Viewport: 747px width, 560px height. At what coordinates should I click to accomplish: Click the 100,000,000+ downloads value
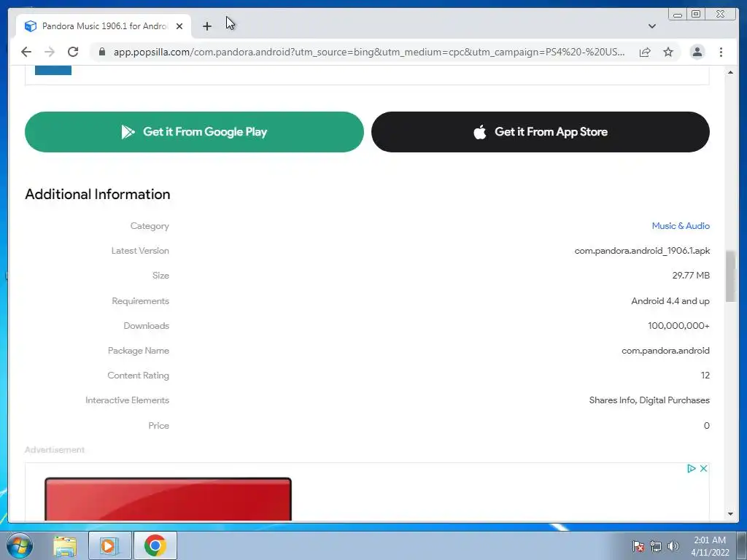[678, 326]
